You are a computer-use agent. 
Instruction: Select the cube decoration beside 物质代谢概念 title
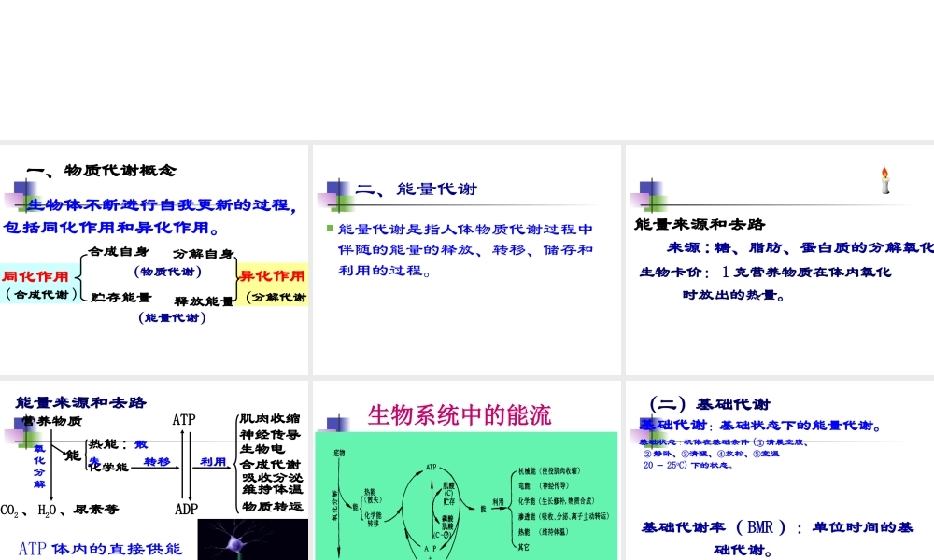pos(22,192)
